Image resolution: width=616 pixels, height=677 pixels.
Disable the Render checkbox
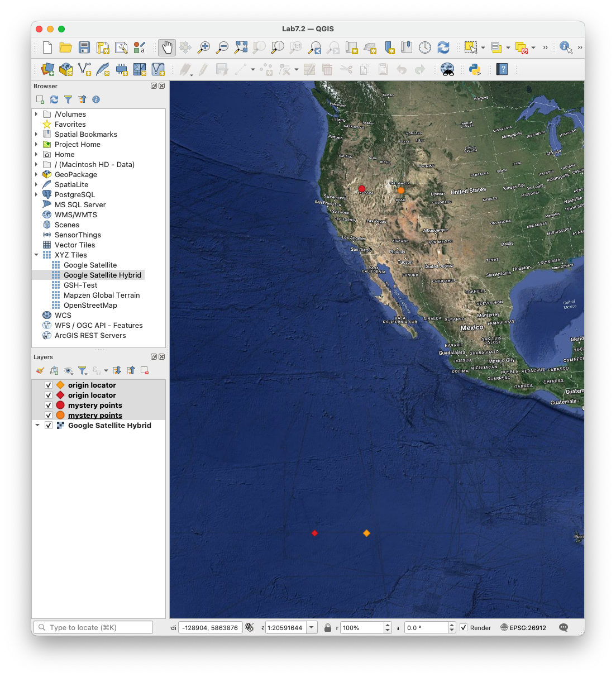pyautogui.click(x=464, y=627)
